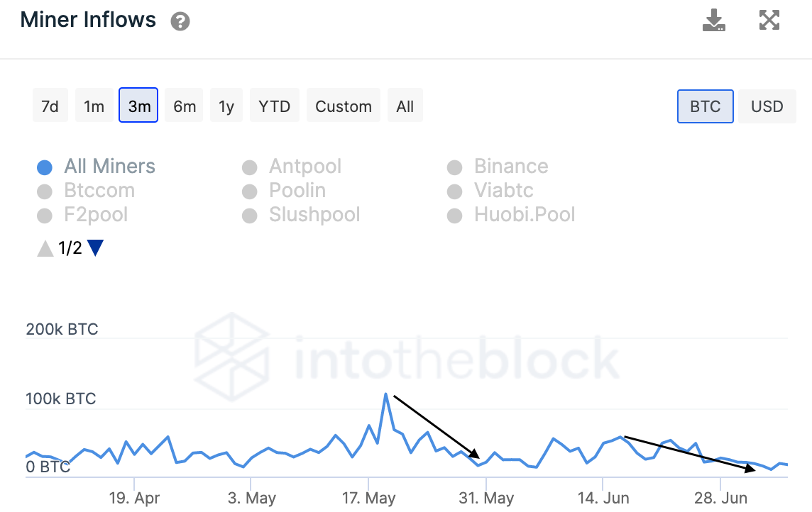Show the Antpool series
The height and width of the screenshot is (512, 812).
[304, 167]
